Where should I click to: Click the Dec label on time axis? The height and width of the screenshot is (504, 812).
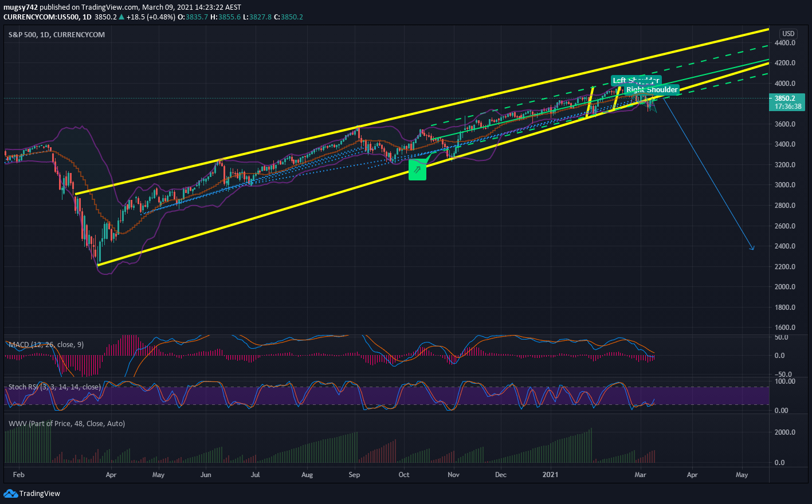[501, 475]
